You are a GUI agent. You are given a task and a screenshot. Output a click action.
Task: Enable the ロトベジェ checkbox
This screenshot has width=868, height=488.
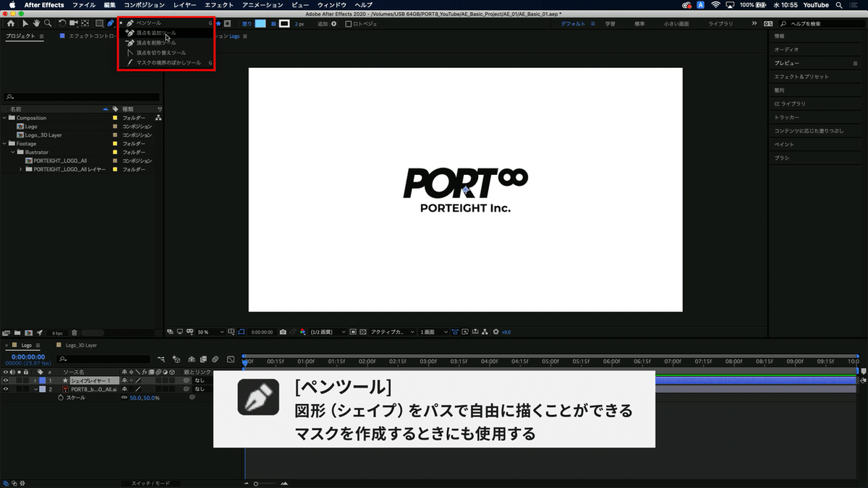349,23
